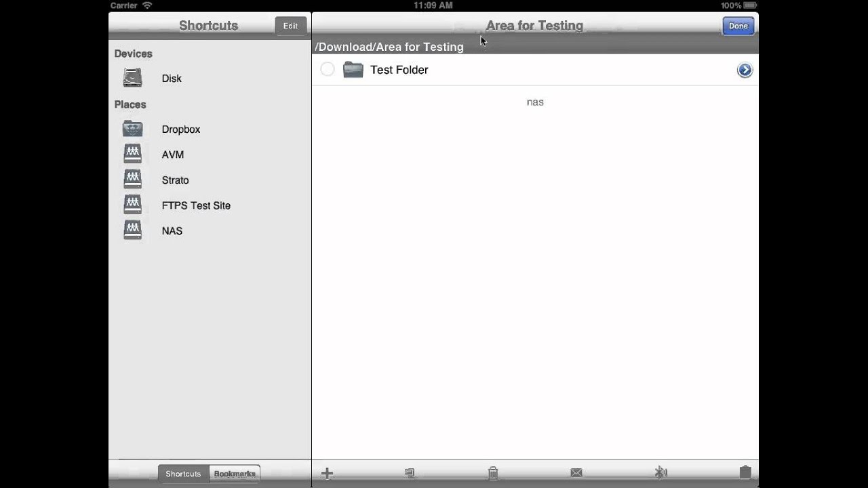Click the FTPS Test Site label

click(196, 205)
